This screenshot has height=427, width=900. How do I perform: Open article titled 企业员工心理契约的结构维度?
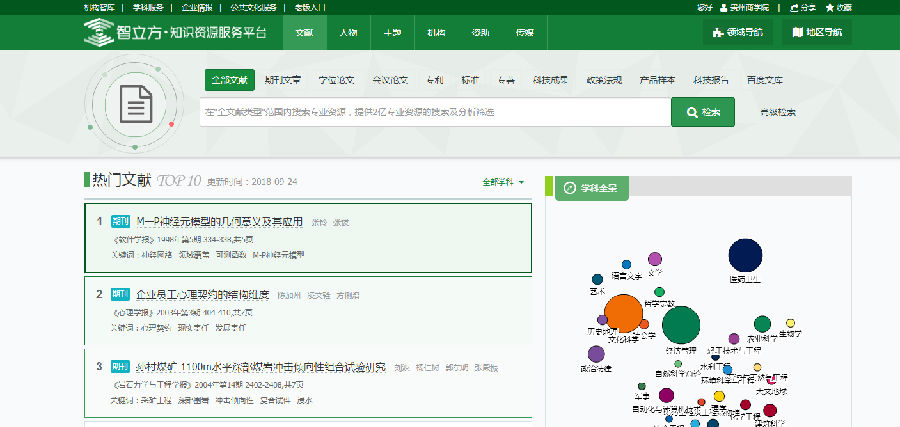pos(203,295)
